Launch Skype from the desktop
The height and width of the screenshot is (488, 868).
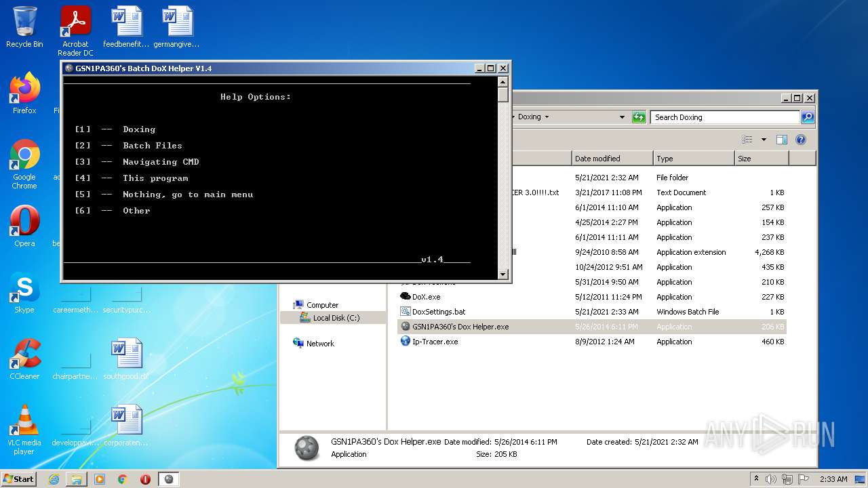24,293
